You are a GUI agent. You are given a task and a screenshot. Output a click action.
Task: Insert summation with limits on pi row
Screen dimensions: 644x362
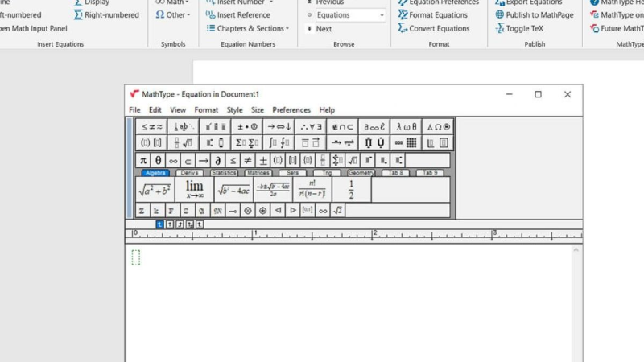(x=337, y=160)
